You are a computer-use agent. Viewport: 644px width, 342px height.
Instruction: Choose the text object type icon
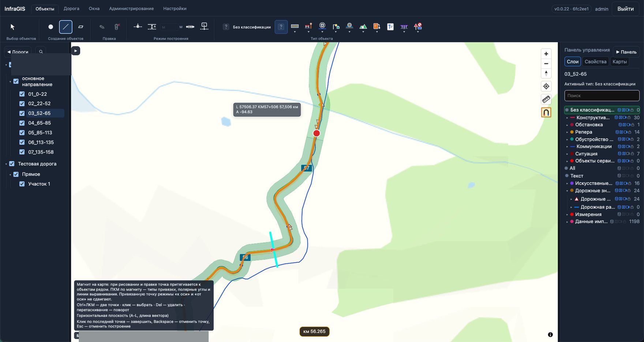coord(390,27)
